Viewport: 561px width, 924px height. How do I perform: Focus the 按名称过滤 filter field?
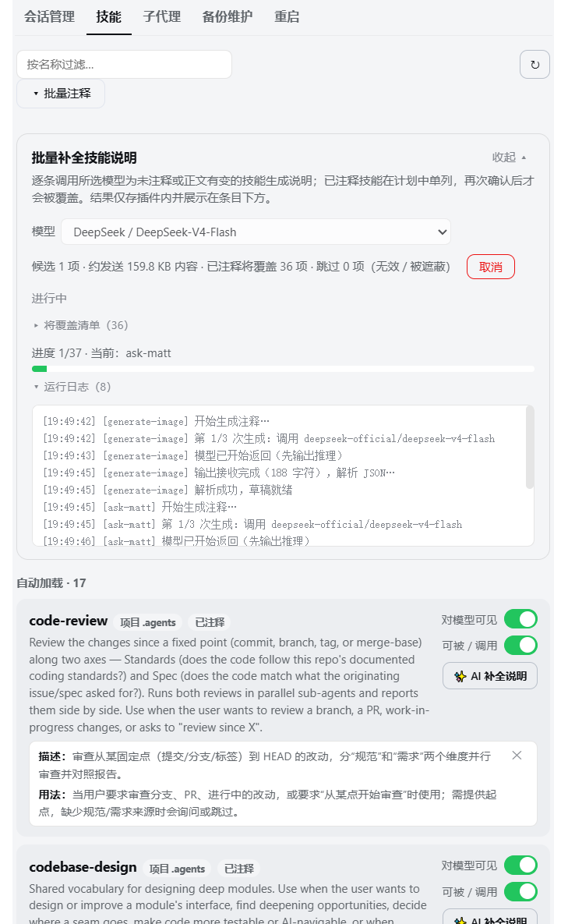point(124,64)
